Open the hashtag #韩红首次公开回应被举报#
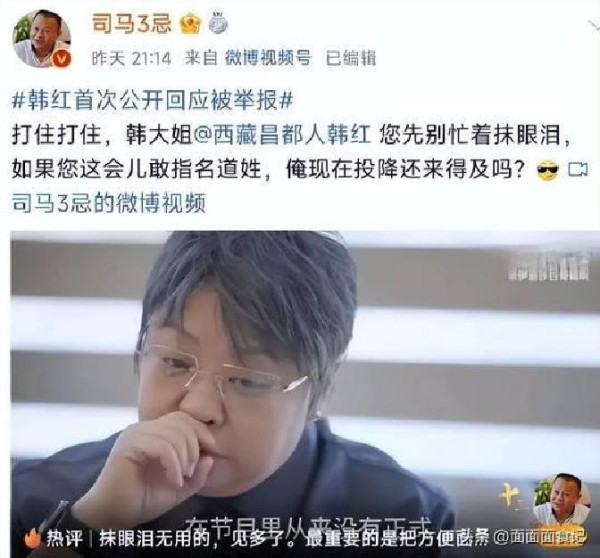Viewport: 600px width, 558px height. pos(153,101)
